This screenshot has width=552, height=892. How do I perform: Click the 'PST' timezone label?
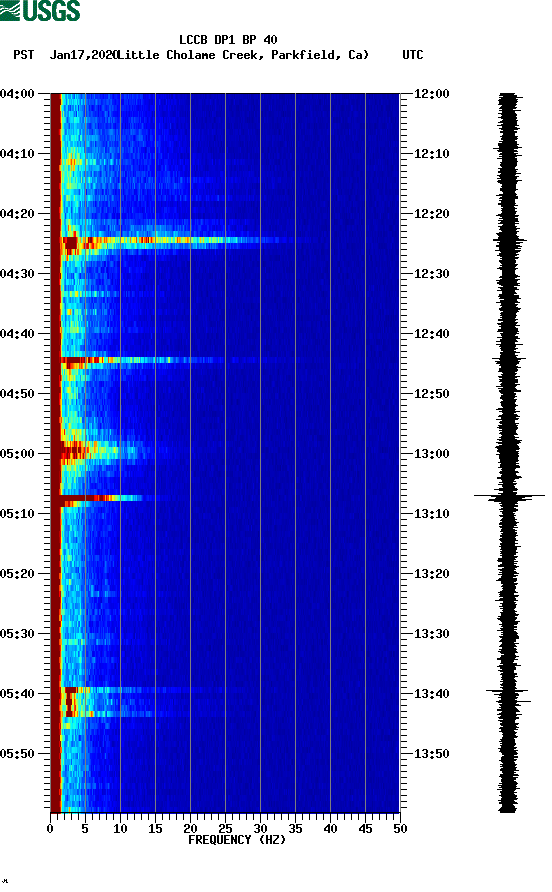(23, 55)
